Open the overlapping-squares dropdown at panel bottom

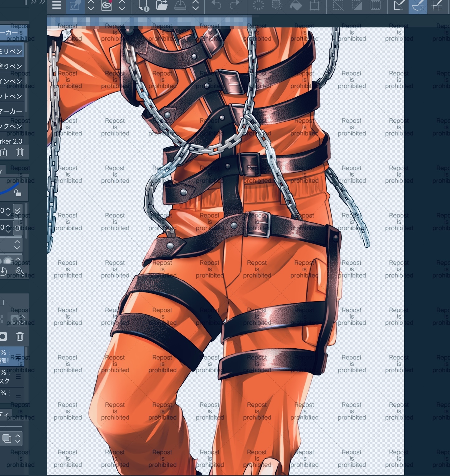pos(11,438)
